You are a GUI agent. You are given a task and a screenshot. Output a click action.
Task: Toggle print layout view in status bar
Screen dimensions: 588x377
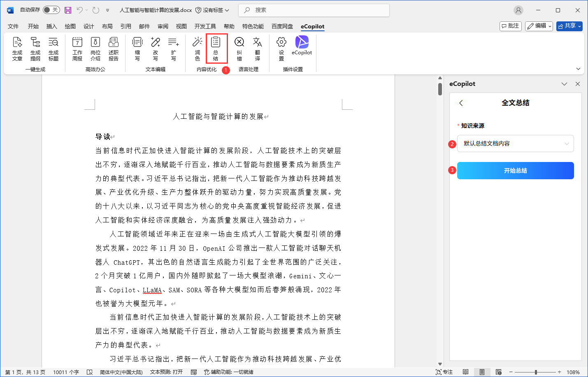coord(482,371)
